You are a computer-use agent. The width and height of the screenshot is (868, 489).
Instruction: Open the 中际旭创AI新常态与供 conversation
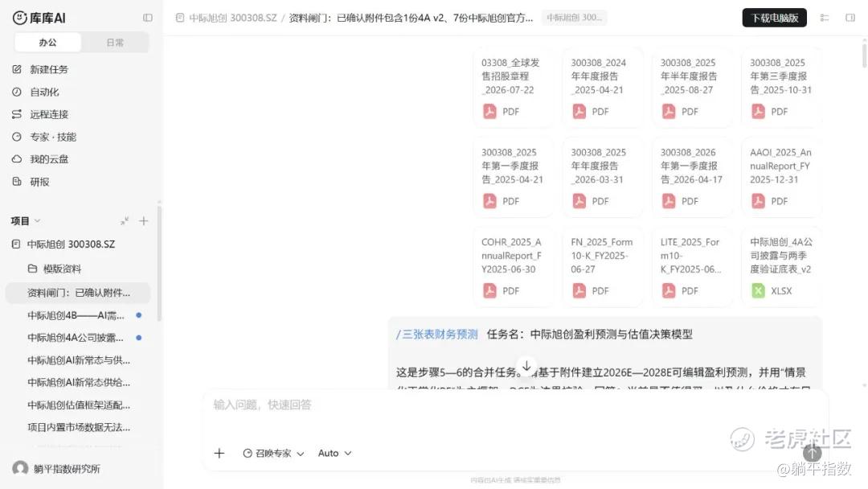tap(78, 360)
